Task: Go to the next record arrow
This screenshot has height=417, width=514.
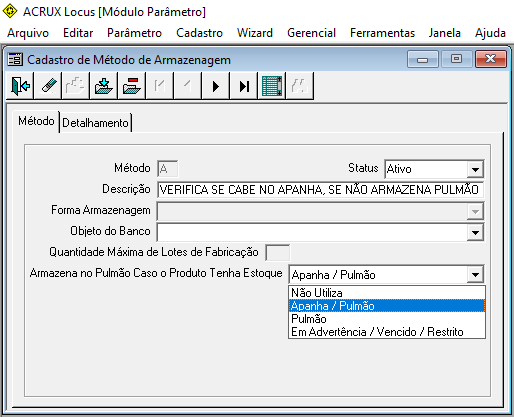Action: tap(216, 86)
